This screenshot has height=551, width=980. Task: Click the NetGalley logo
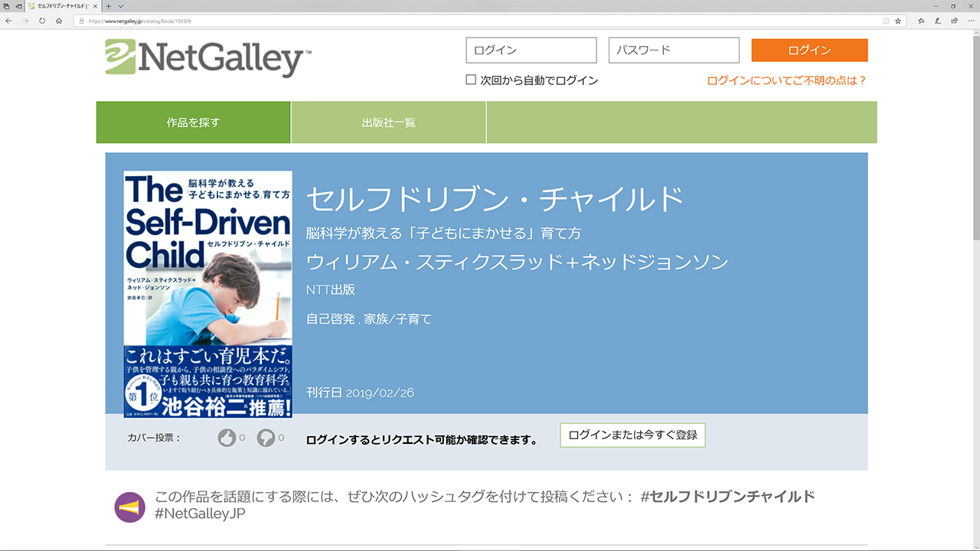(x=208, y=58)
